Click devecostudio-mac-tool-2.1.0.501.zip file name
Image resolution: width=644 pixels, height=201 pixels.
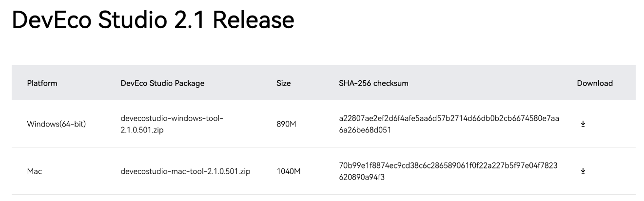tap(185, 171)
